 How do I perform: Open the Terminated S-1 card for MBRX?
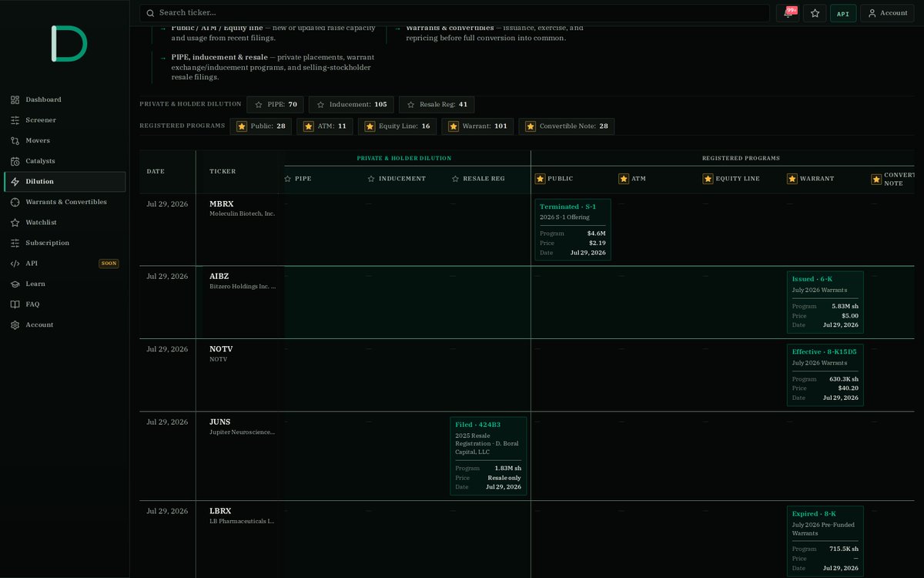pos(573,230)
